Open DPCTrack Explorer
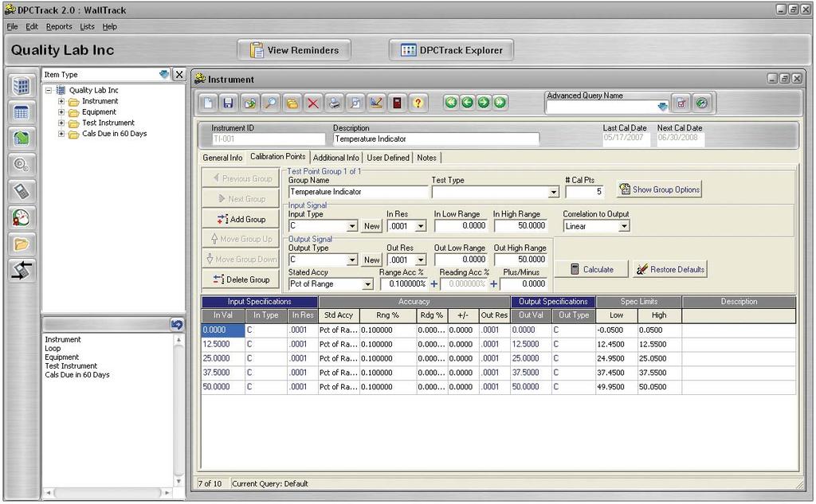This screenshot has width=816, height=504. tap(451, 50)
